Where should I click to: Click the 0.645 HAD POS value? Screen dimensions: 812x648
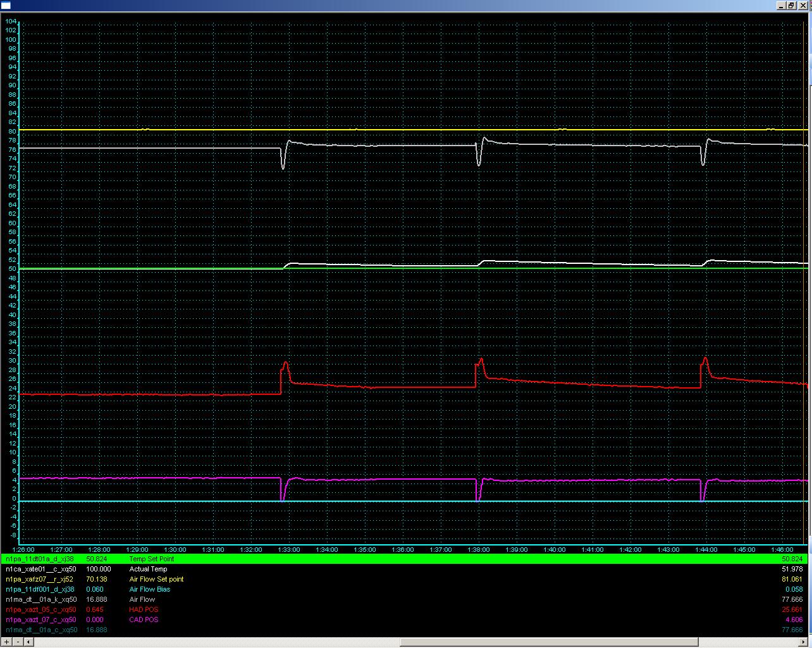tap(95, 609)
